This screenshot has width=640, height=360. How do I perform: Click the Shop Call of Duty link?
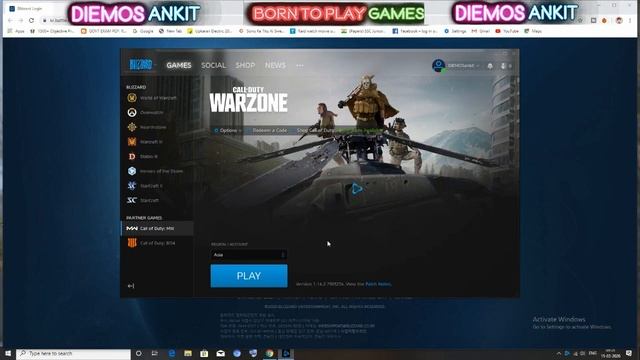coord(315,131)
